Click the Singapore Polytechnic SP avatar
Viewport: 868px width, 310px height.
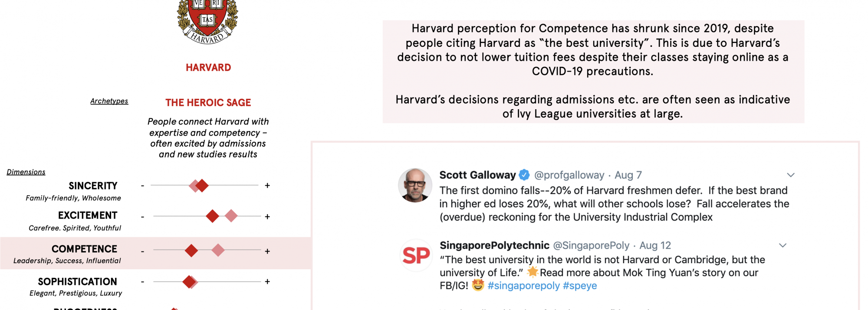416,255
